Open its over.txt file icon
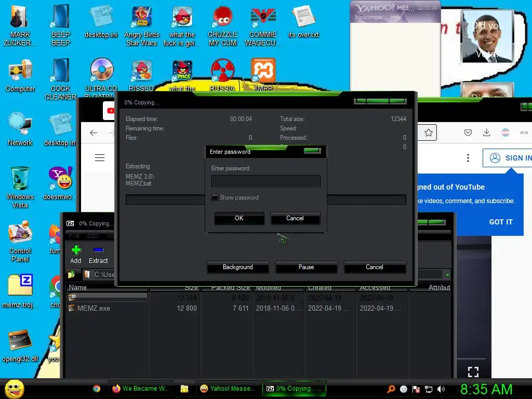 point(303,21)
